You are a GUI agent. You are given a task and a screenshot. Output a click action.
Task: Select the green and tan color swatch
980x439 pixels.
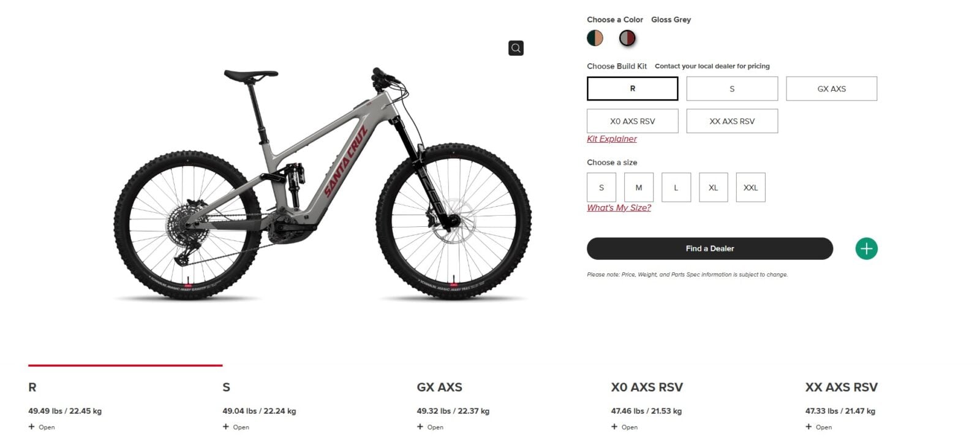[x=595, y=38]
